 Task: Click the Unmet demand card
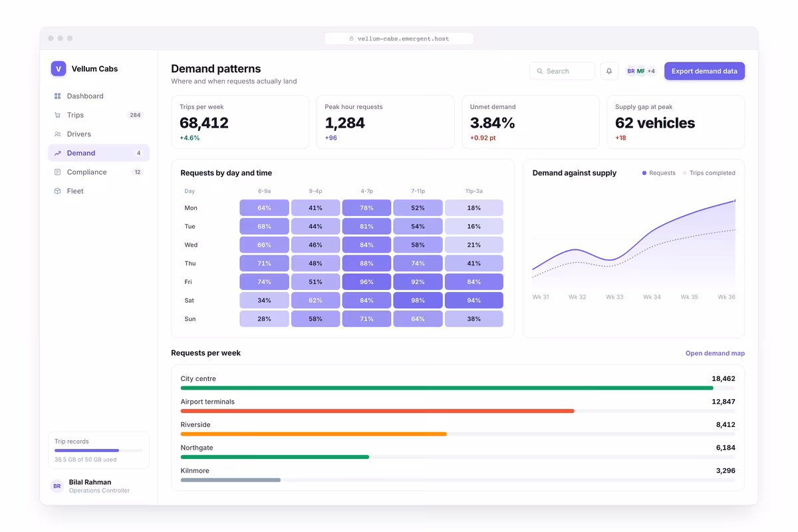tap(531, 122)
